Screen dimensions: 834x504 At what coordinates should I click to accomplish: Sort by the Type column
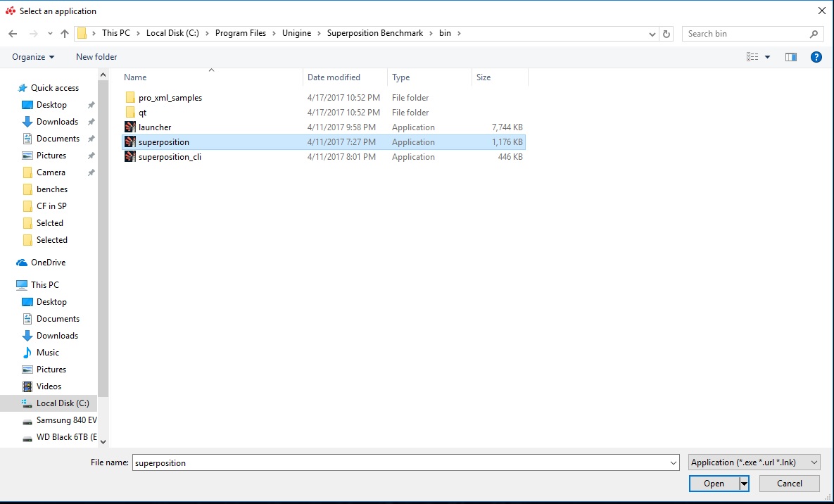click(400, 77)
